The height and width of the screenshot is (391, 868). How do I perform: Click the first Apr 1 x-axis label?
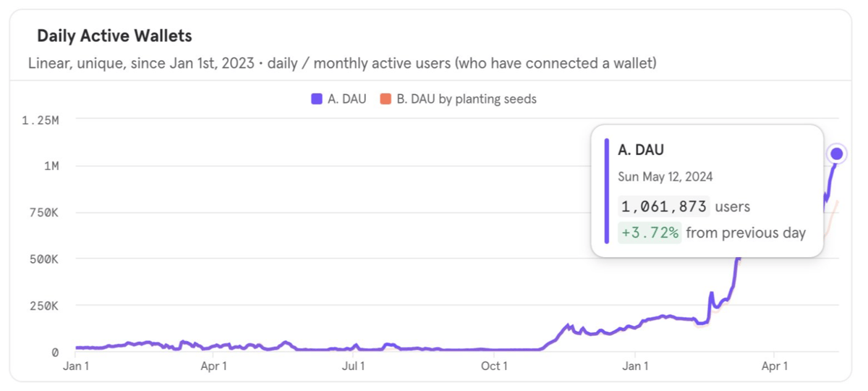(214, 366)
